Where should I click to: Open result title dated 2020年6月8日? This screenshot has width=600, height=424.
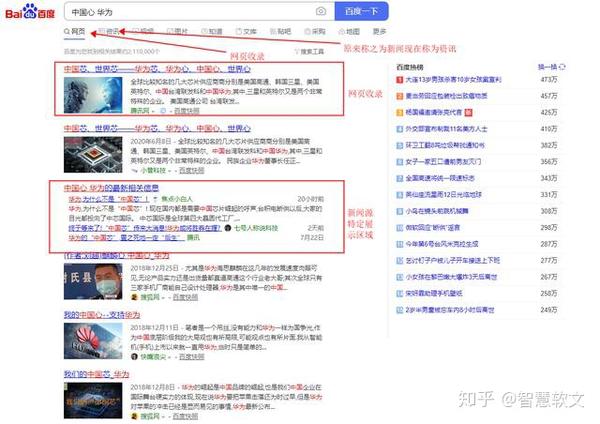point(157,128)
